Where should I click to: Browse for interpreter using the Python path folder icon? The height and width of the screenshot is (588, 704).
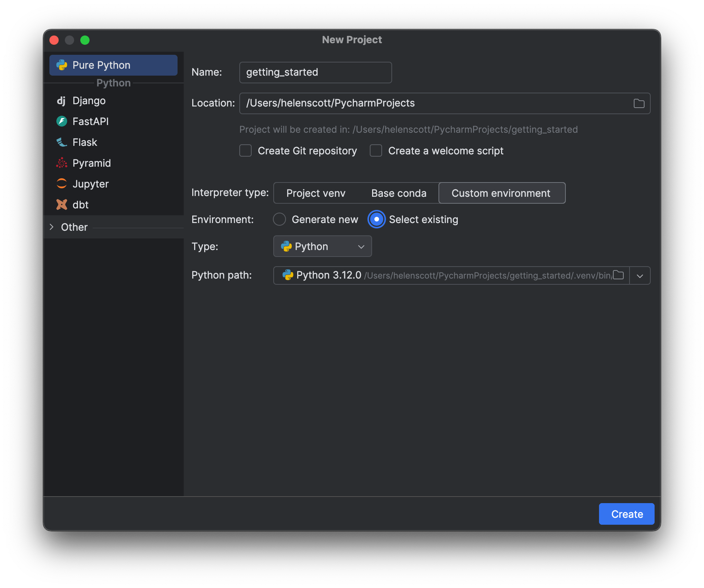coord(618,275)
